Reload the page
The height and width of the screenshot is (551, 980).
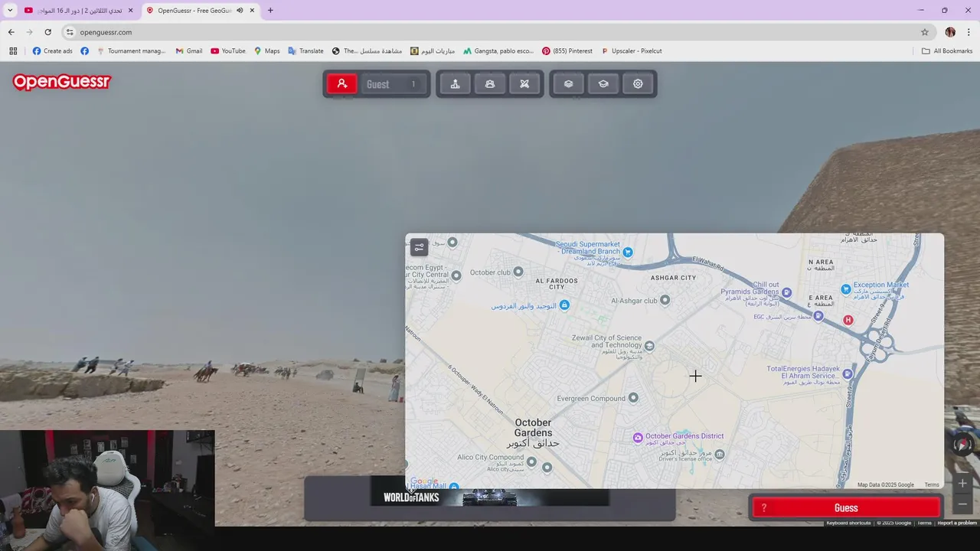(47, 32)
